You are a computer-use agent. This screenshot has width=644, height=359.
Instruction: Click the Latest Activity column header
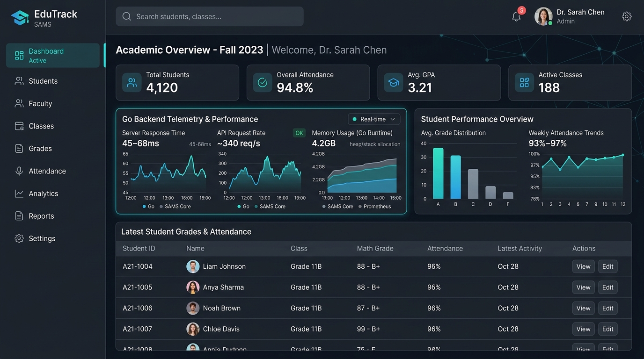(x=520, y=248)
